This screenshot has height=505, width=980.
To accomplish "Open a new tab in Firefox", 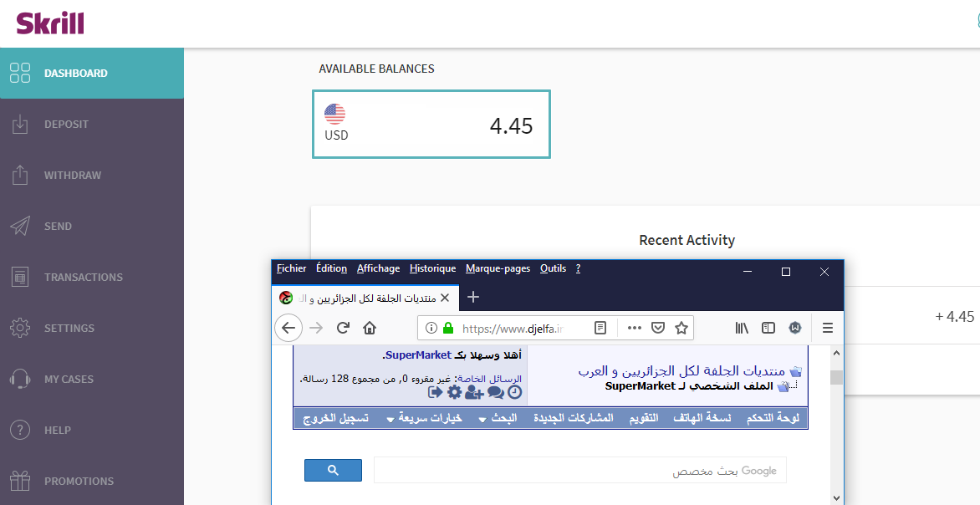I will [x=473, y=298].
